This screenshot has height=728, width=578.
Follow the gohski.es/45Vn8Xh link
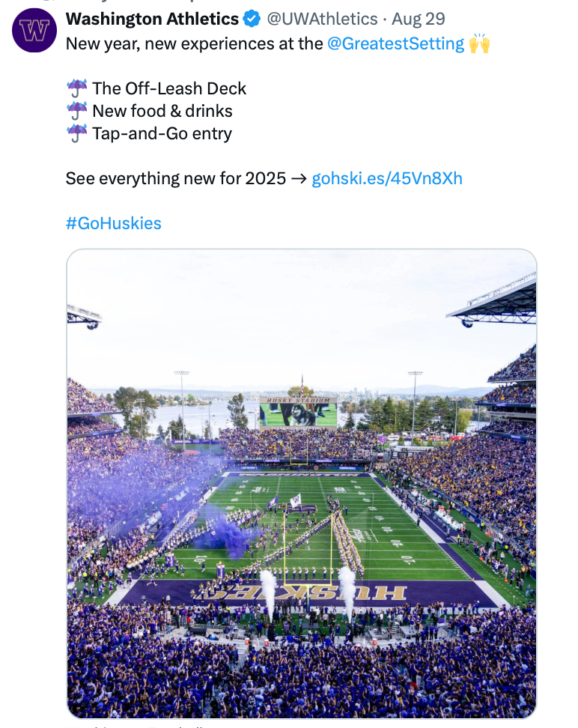coord(386,178)
